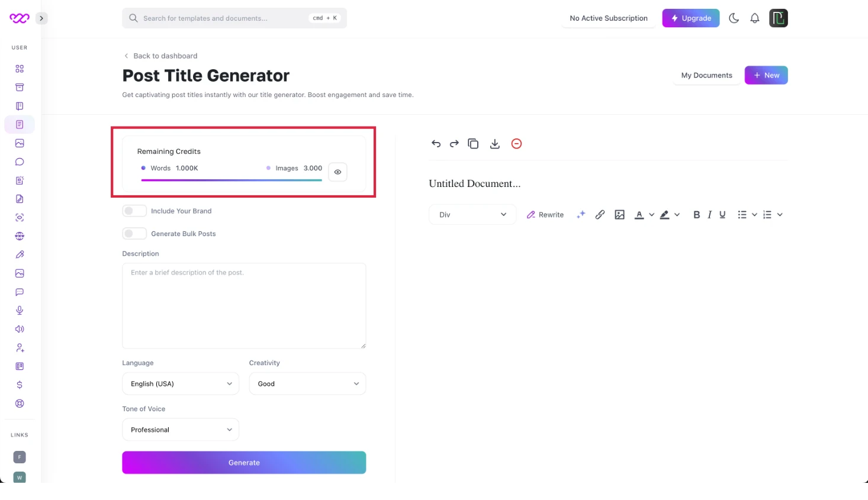Screen dimensions: 868x500
Task: Download the document via download icon
Action: [x=495, y=144]
